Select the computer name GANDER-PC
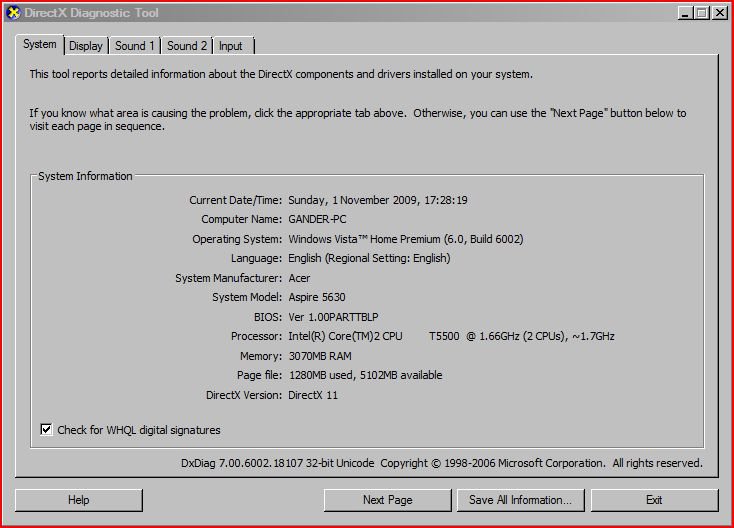The image size is (734, 528). pyautogui.click(x=317, y=219)
